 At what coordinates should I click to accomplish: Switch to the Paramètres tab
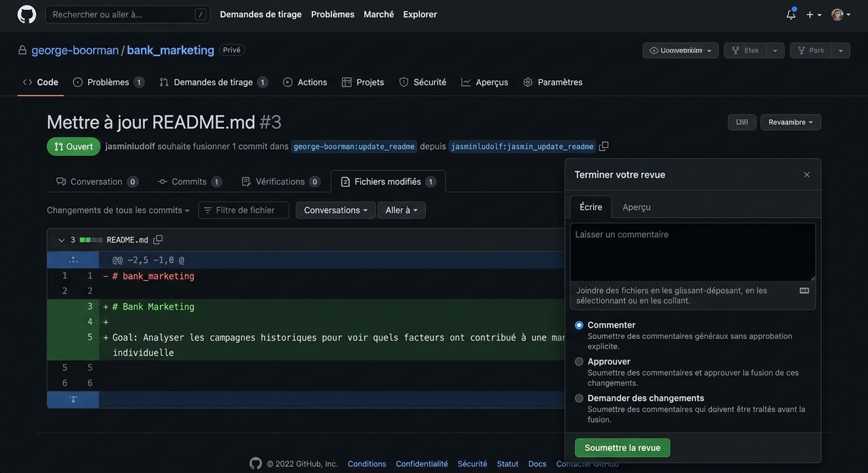(553, 82)
